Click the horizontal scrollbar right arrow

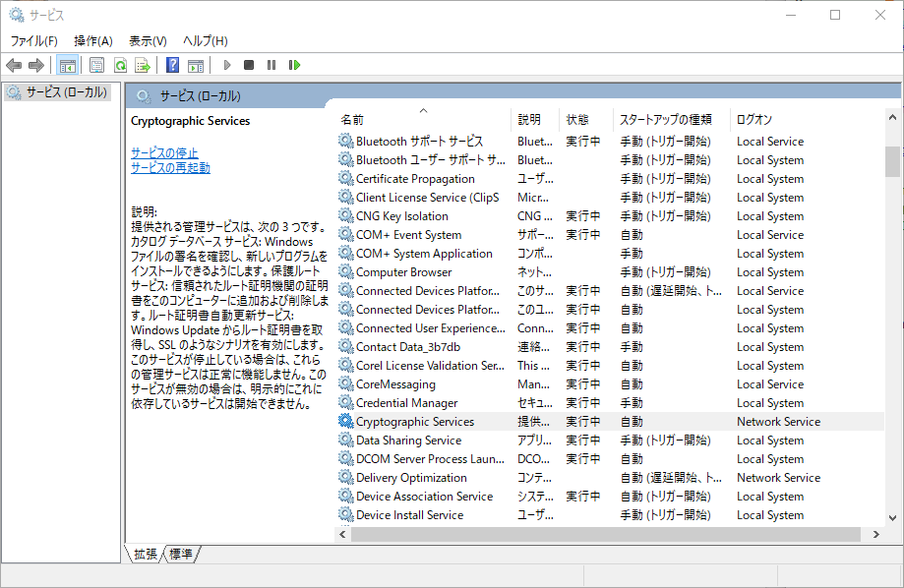(x=876, y=534)
